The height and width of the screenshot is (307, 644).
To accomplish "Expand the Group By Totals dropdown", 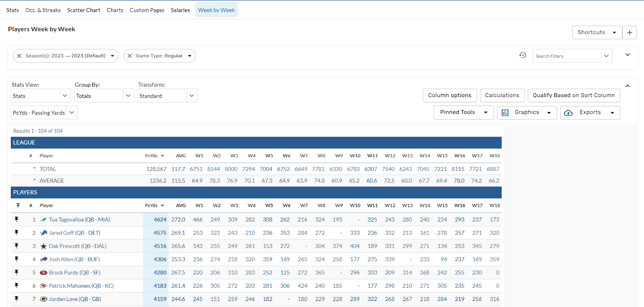I will (104, 96).
